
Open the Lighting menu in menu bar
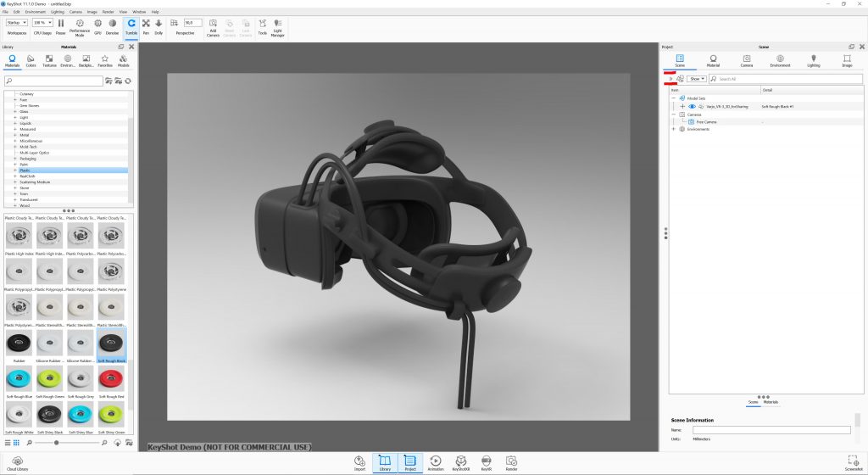[58, 11]
